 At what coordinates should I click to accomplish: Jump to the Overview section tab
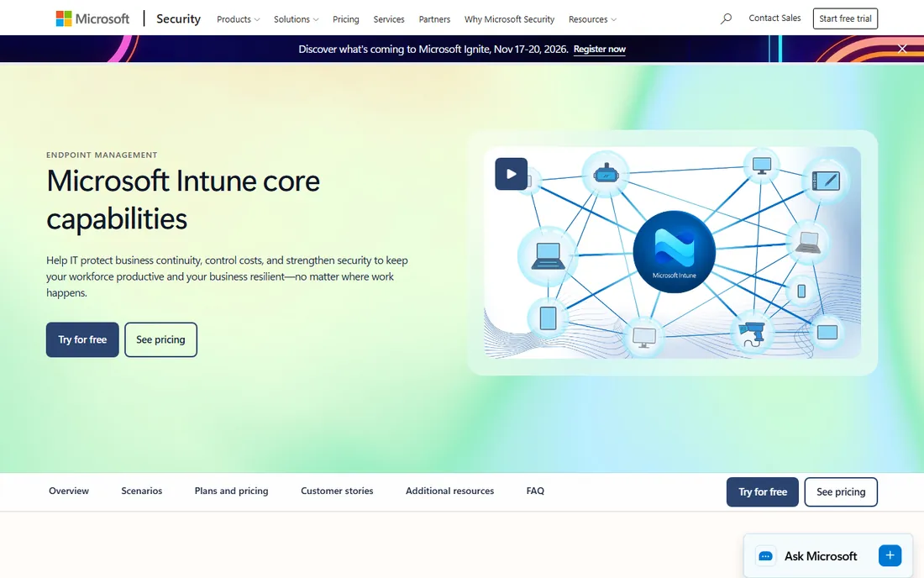(x=69, y=491)
